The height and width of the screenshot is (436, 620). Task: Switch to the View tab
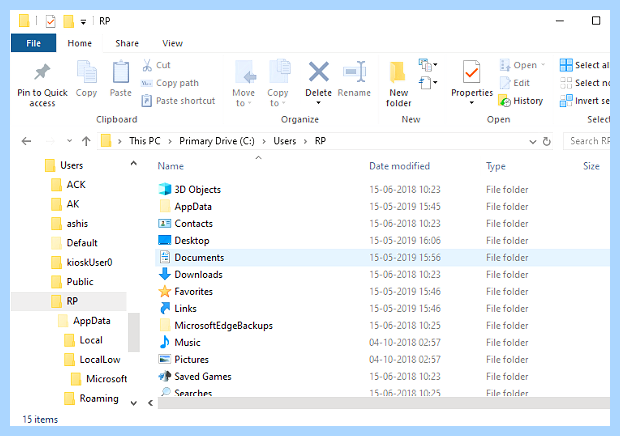click(x=172, y=43)
